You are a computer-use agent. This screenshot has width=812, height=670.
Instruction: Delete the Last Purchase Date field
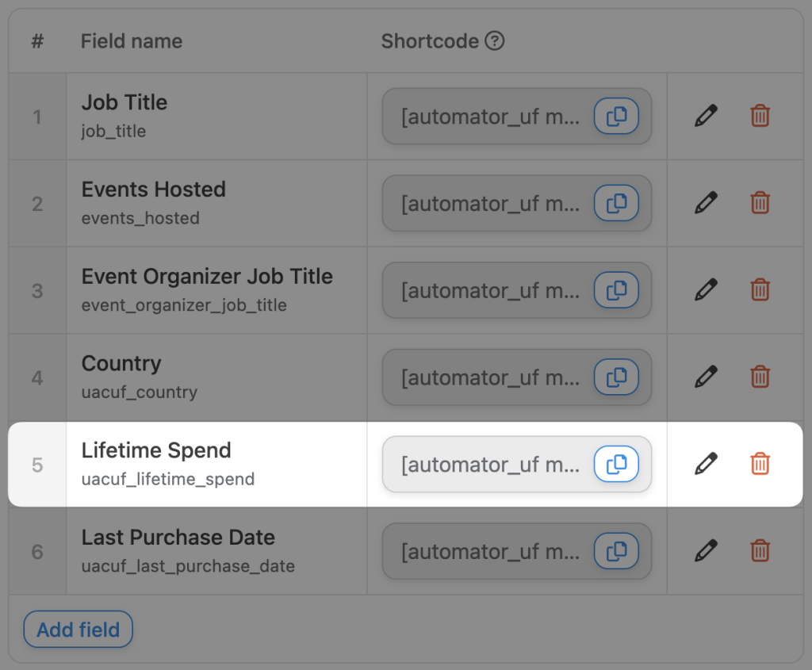click(760, 550)
